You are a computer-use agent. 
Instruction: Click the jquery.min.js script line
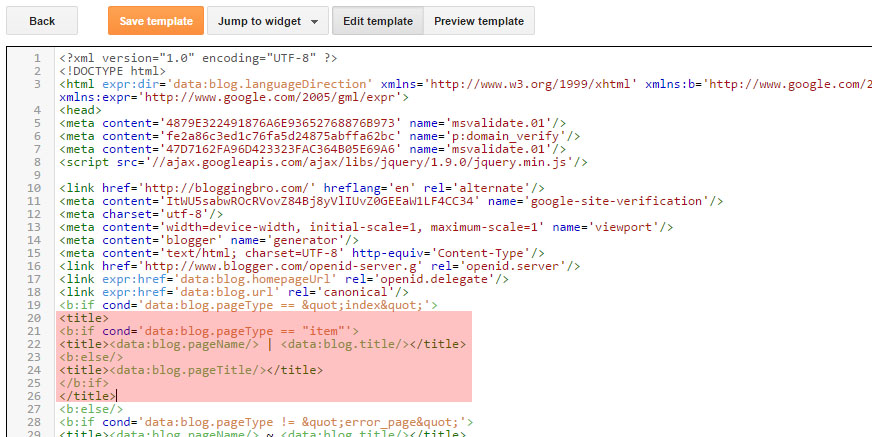[324, 162]
